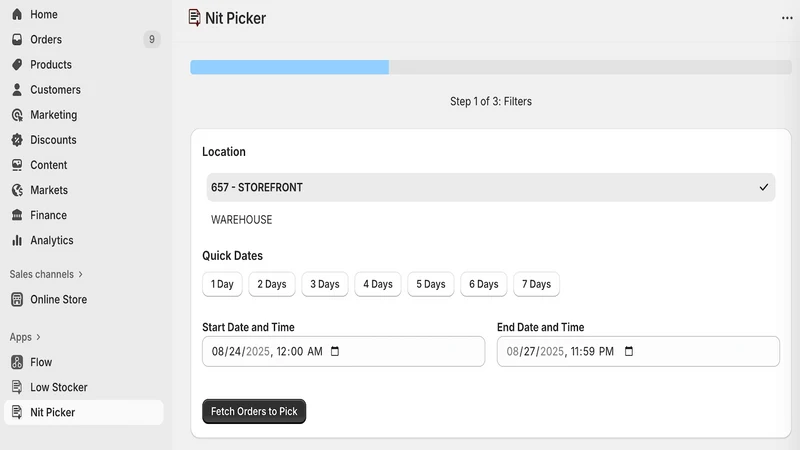
Task: Click the Discounts badge icon
Action: (17, 140)
